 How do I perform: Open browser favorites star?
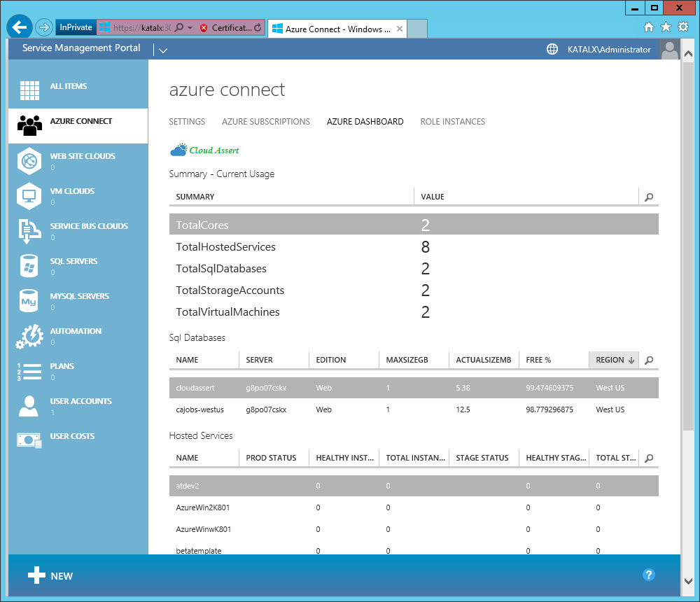click(x=666, y=27)
